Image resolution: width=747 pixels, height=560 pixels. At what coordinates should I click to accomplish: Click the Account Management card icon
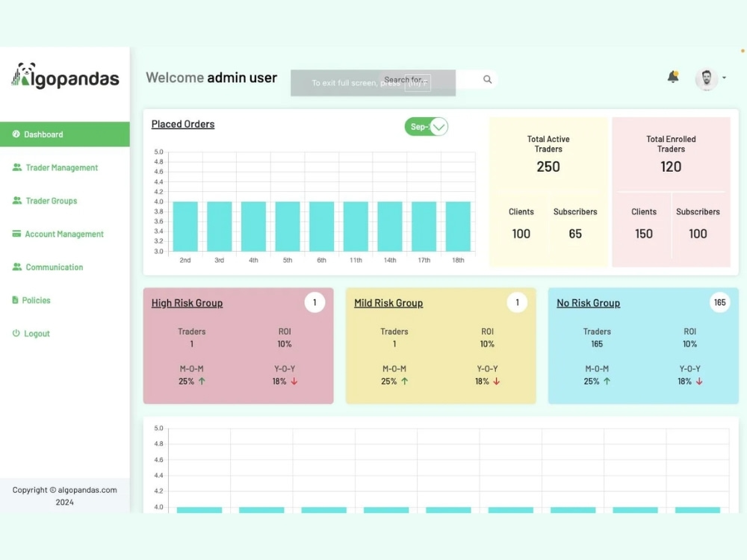(16, 233)
